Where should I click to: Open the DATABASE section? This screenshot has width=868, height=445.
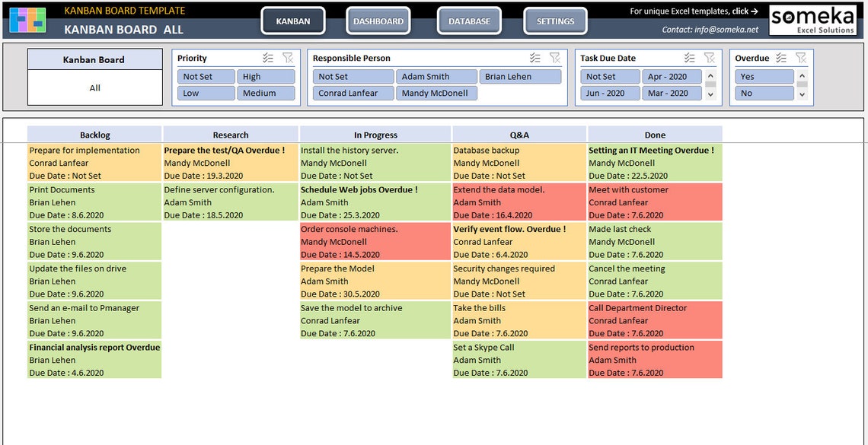469,21
